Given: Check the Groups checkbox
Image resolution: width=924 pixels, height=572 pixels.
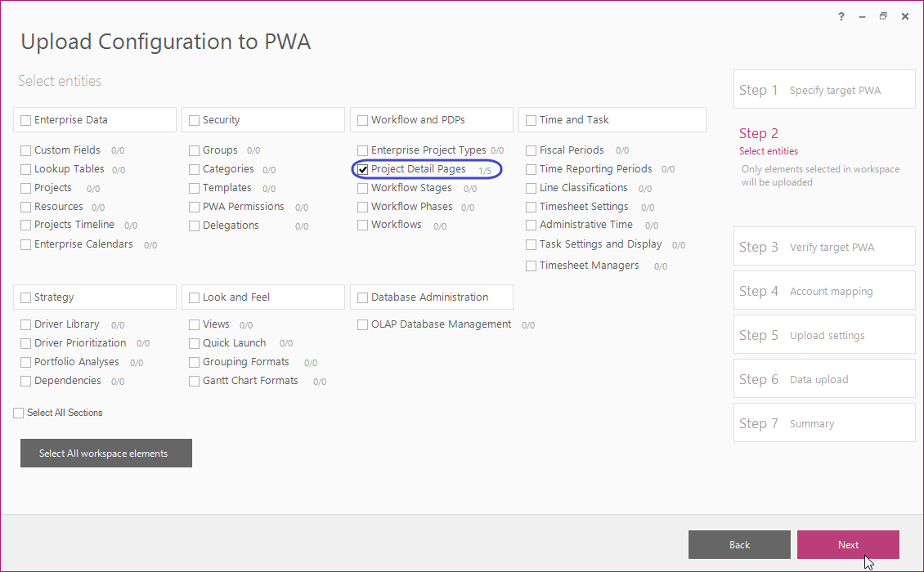Looking at the screenshot, I should pyautogui.click(x=195, y=151).
